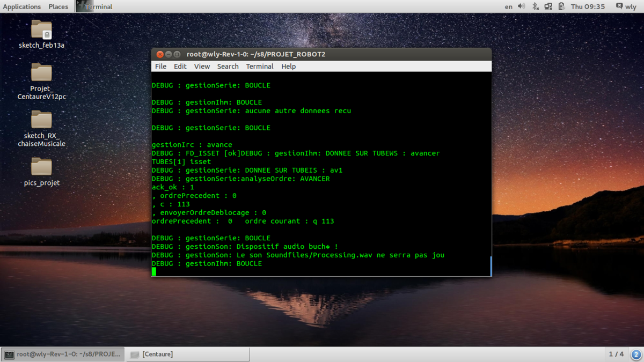Open the terminal's File menu
Viewport: 644px width, 362px height.
point(160,67)
